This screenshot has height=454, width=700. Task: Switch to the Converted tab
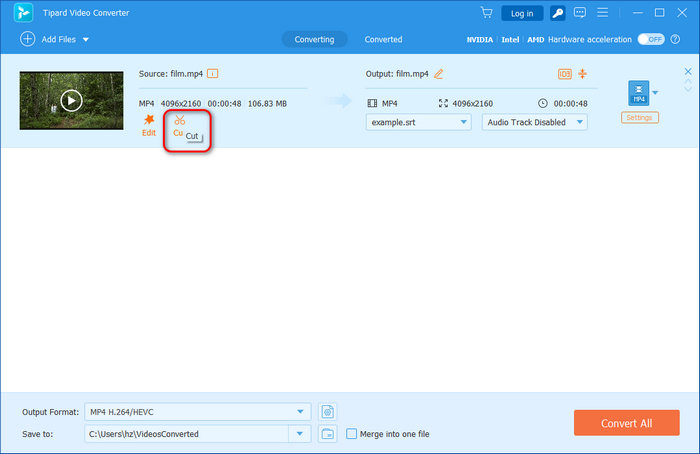coord(383,39)
